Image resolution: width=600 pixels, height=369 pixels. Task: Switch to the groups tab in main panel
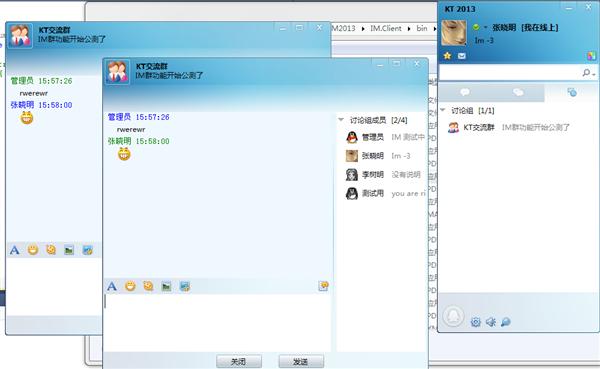tap(518, 92)
